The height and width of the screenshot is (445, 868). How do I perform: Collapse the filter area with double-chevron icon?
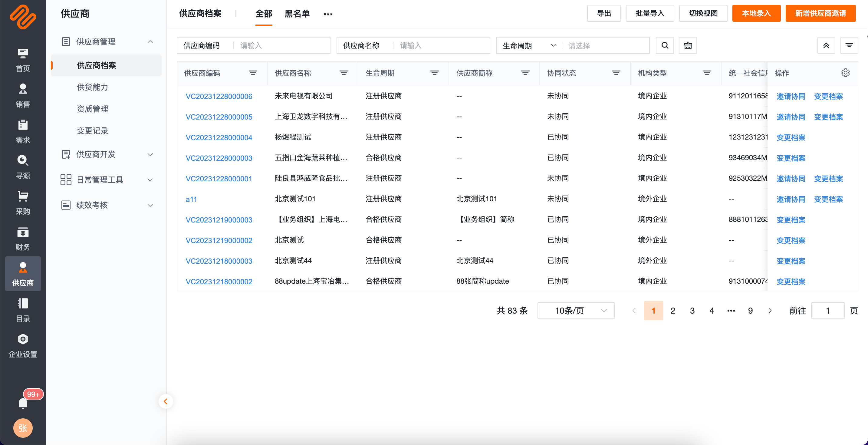826,45
